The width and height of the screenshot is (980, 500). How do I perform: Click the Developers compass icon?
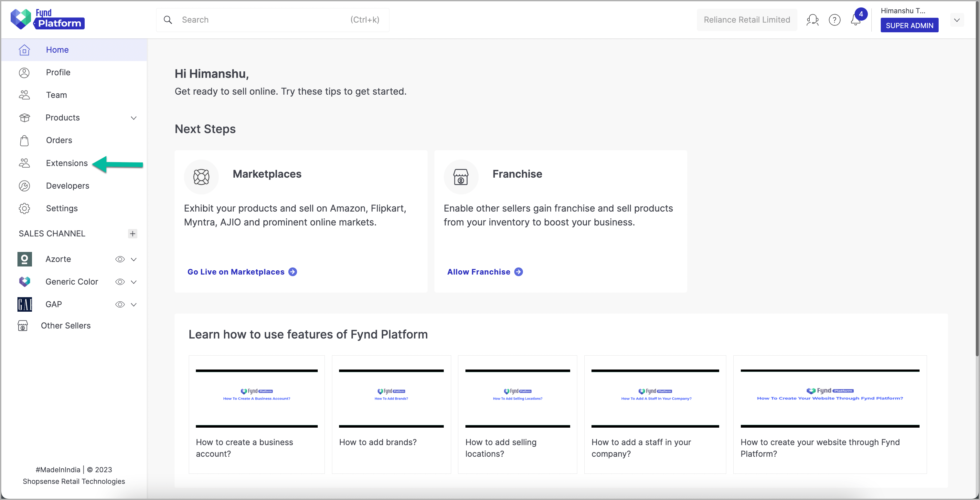click(x=24, y=185)
